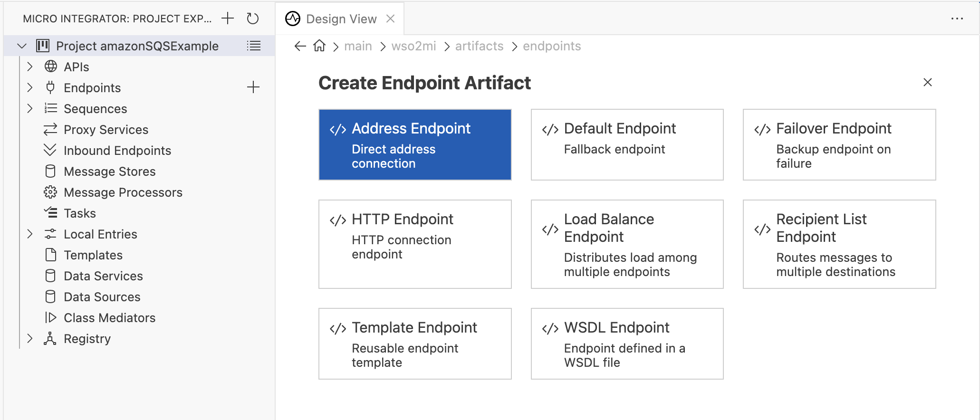Switch to the Design View tab
Viewport: 980px width, 420px height.
(x=341, y=19)
